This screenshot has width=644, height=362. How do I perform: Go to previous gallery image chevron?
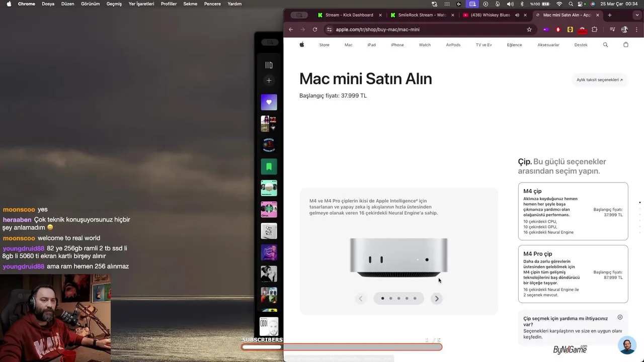(x=360, y=299)
